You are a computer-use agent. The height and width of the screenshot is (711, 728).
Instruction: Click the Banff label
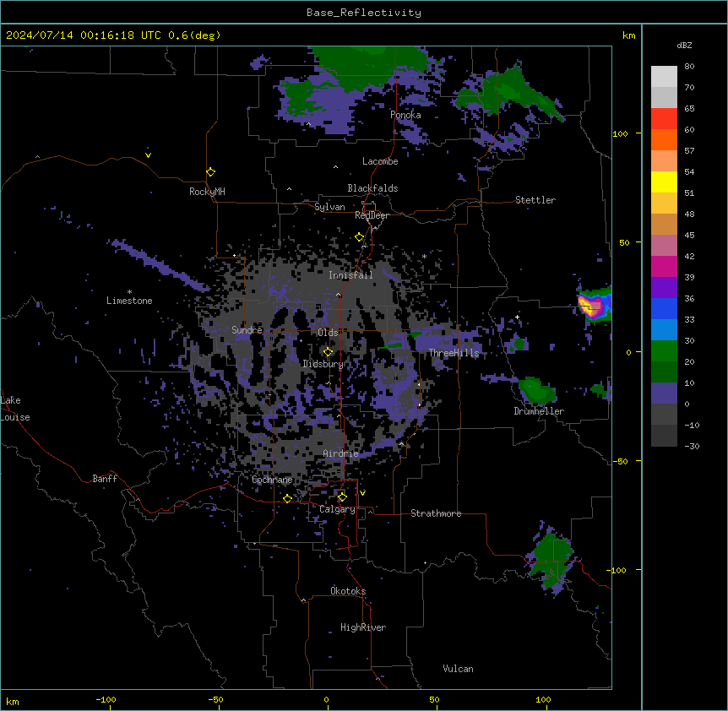click(105, 479)
